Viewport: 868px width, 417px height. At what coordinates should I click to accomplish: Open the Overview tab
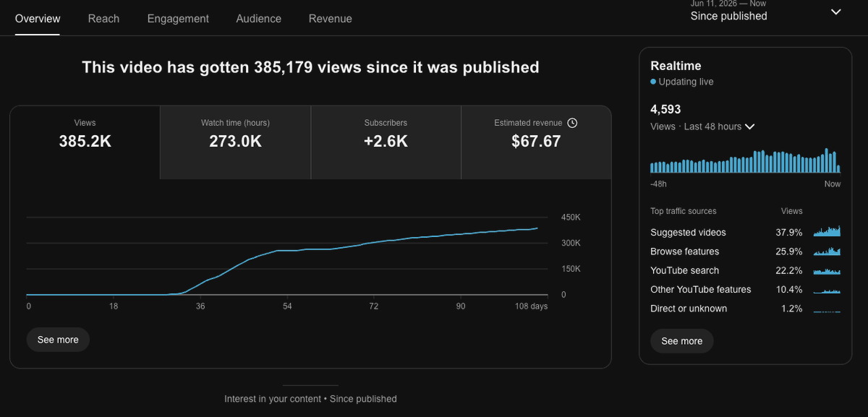pyautogui.click(x=38, y=19)
